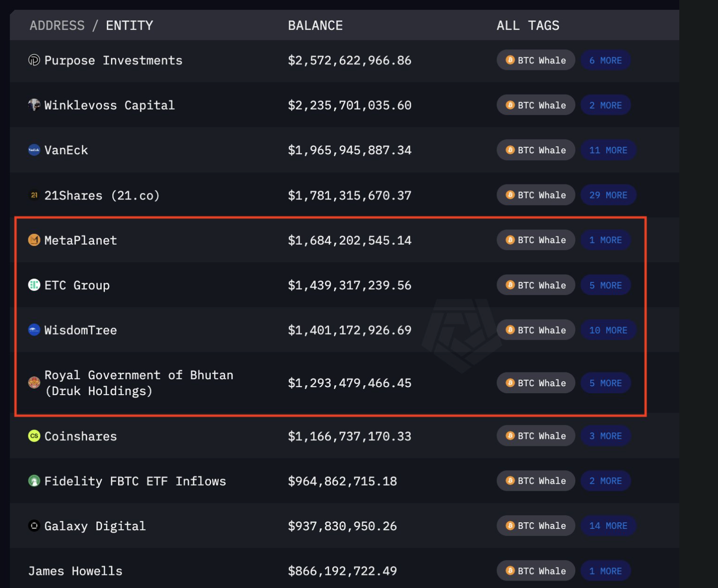Image resolution: width=718 pixels, height=588 pixels.
Task: Open Royal Government of Bhutan entity page
Action: pos(138,383)
